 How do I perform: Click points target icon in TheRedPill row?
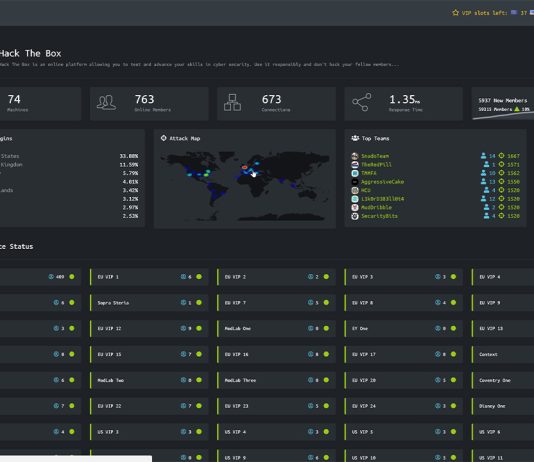coord(501,164)
